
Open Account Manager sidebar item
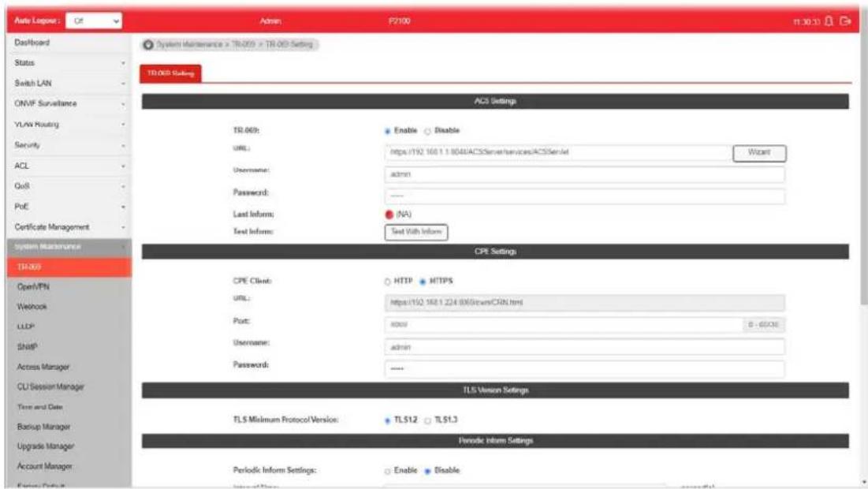(x=69, y=466)
